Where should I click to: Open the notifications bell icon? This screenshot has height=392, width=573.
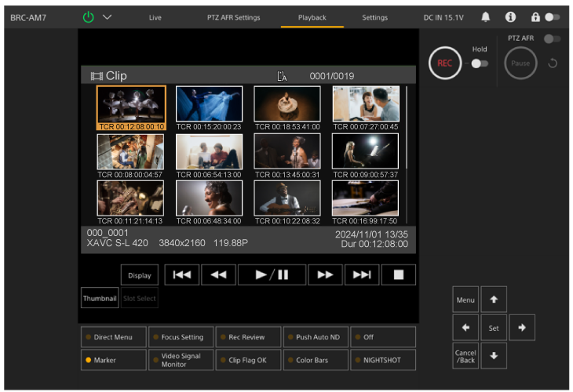486,17
